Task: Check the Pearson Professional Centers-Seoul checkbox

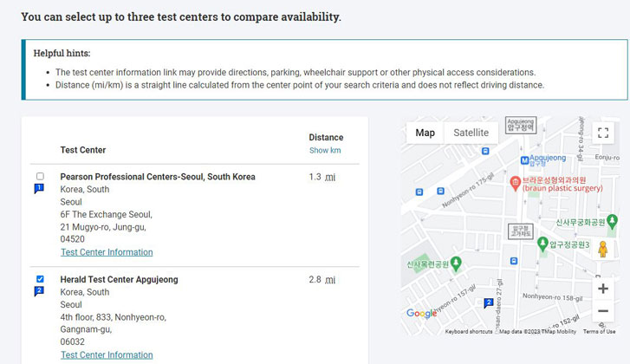Action: pyautogui.click(x=40, y=176)
